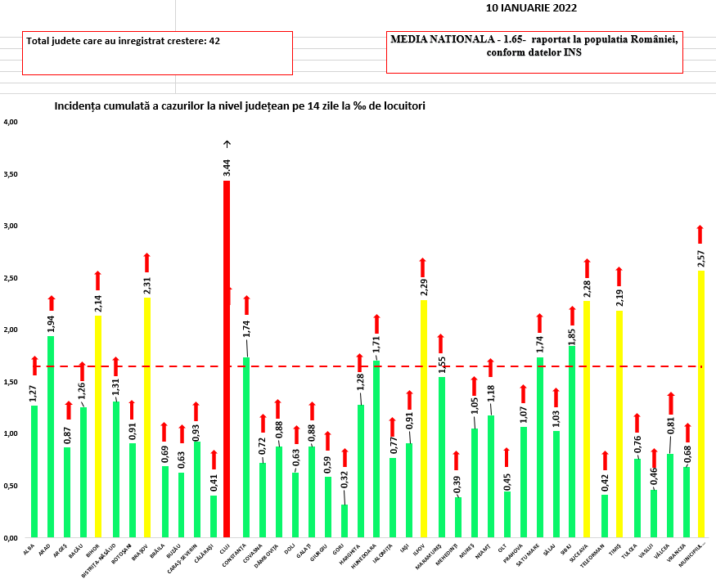Click the red arrow above Suceava bar

[x=587, y=268]
